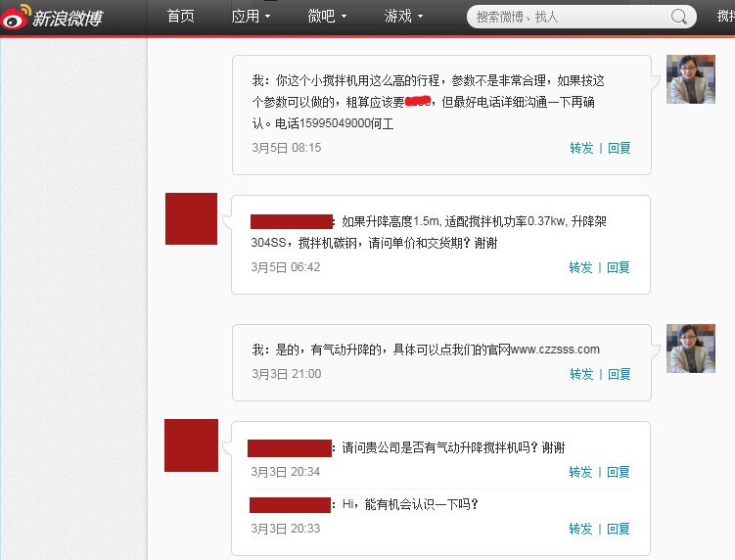This screenshot has width=735, height=560.
Task: Forward the 3月5日 06:42 message
Action: pos(581,267)
